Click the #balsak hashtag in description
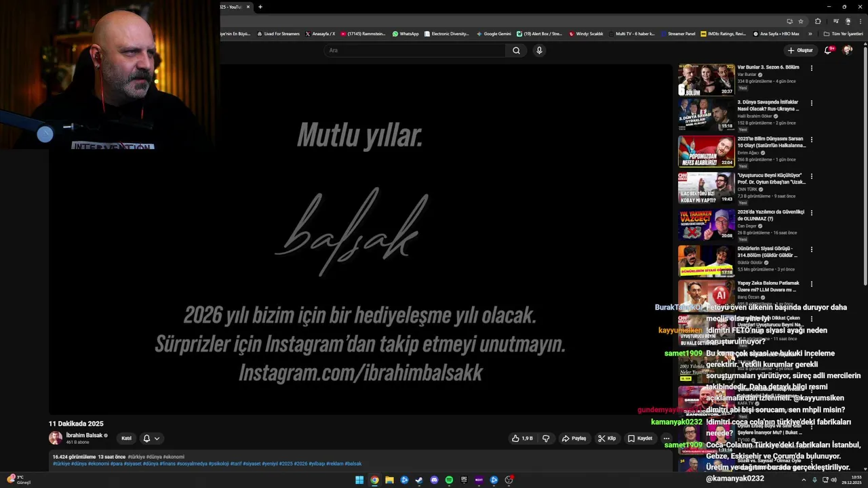Viewport: 868px width, 488px height. click(x=353, y=464)
